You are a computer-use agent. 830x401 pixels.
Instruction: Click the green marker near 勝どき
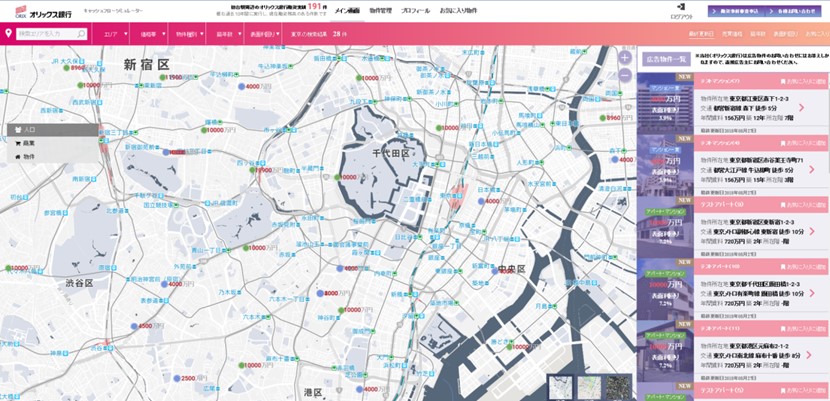[x=510, y=348]
